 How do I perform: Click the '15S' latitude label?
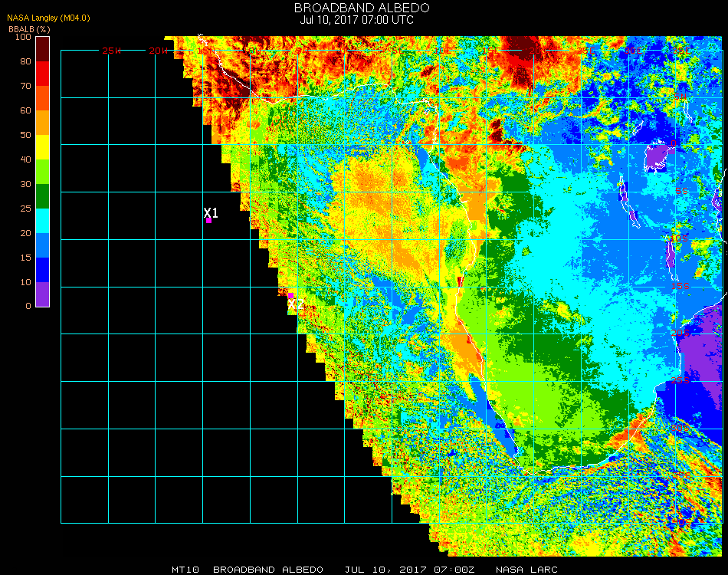(680, 286)
